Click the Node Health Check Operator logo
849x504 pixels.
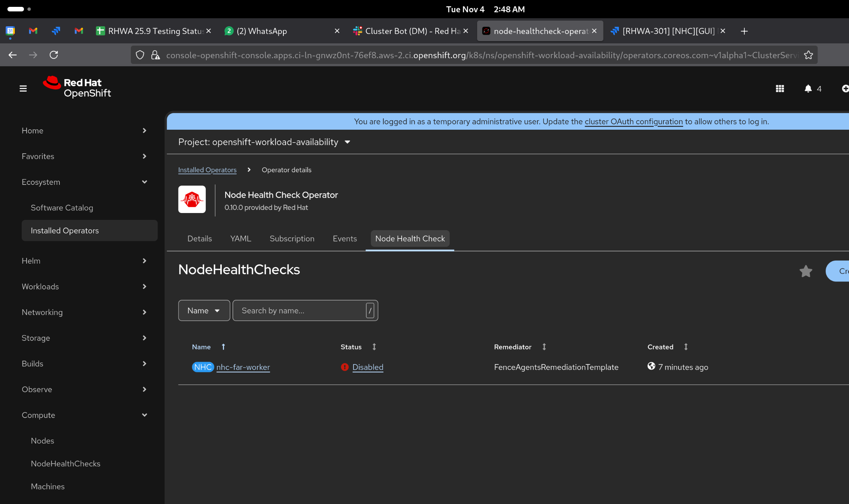click(x=192, y=199)
